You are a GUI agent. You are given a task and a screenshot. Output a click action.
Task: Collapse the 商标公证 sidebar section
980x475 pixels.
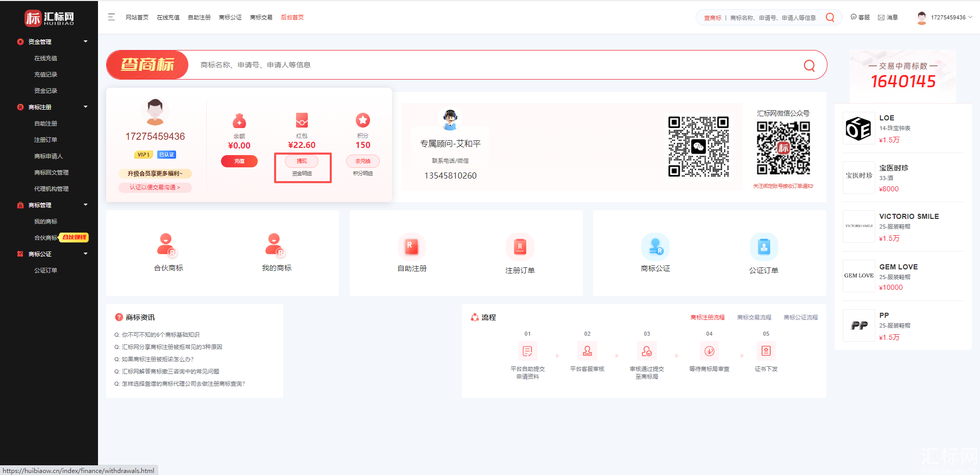[85, 254]
